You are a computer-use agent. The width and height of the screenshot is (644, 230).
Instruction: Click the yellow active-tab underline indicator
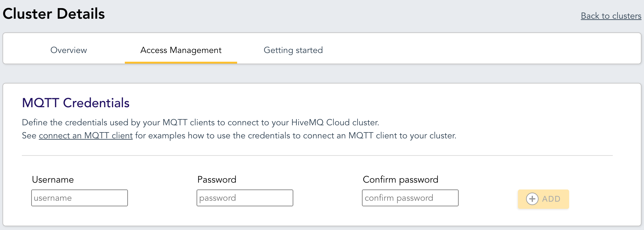click(181, 63)
